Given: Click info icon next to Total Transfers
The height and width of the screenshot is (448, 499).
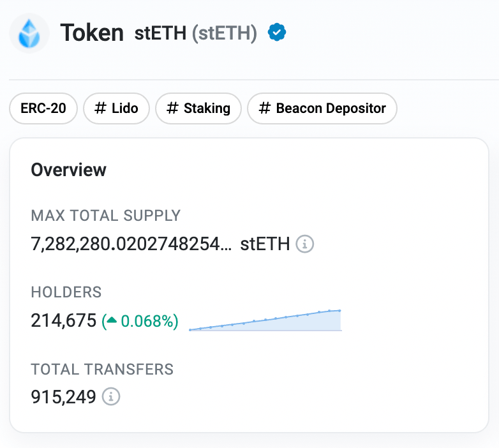Looking at the screenshot, I should 111,396.
